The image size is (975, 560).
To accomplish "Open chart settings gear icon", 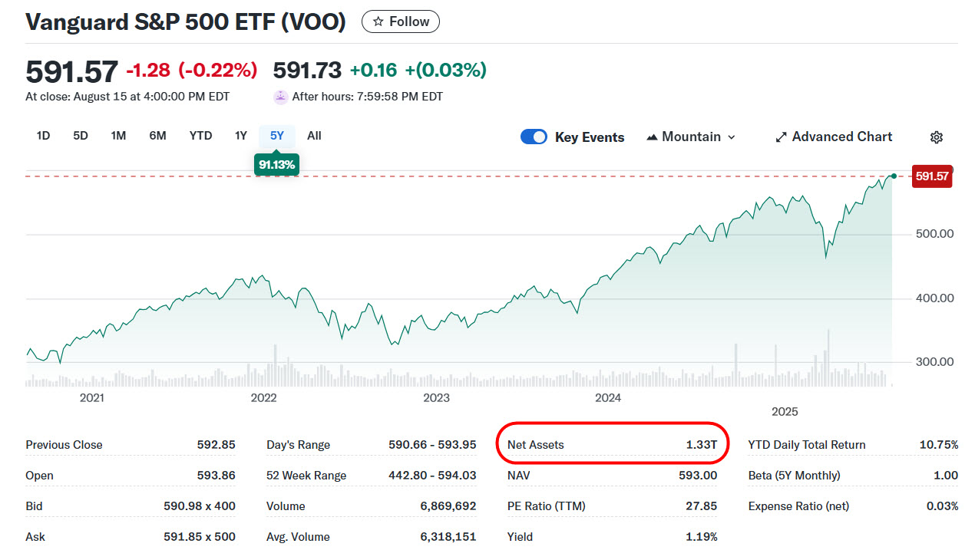I will 936,137.
